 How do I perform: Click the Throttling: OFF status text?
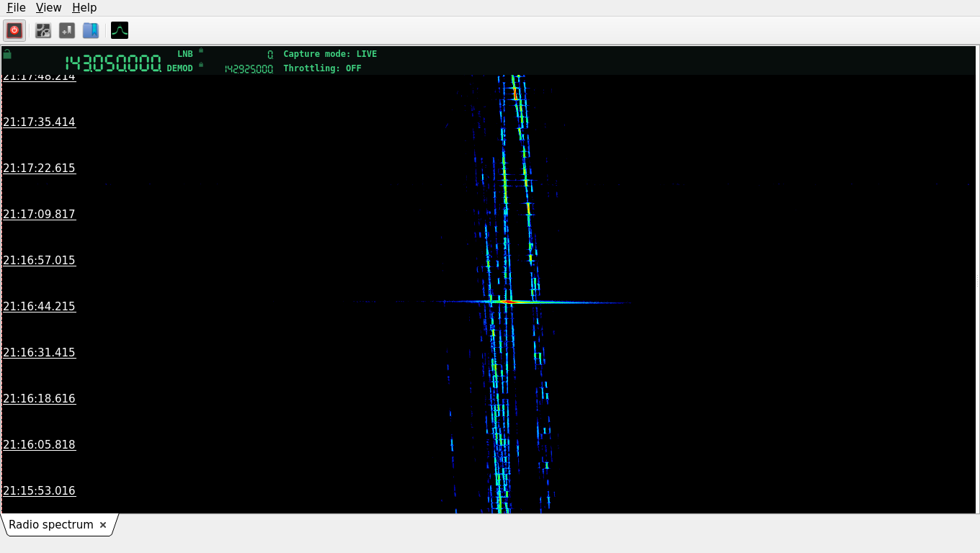pyautogui.click(x=322, y=68)
